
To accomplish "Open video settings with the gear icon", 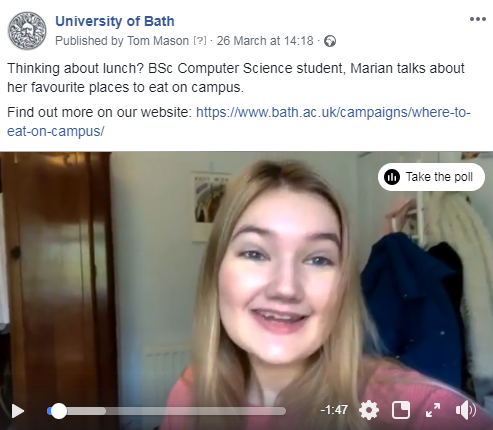I will (369, 410).
